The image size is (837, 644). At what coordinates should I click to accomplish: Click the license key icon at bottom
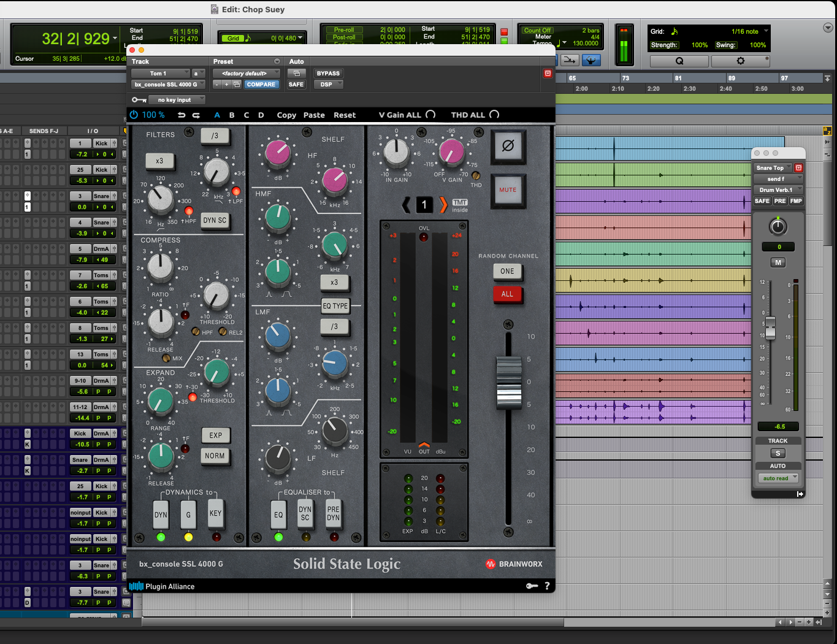point(532,586)
